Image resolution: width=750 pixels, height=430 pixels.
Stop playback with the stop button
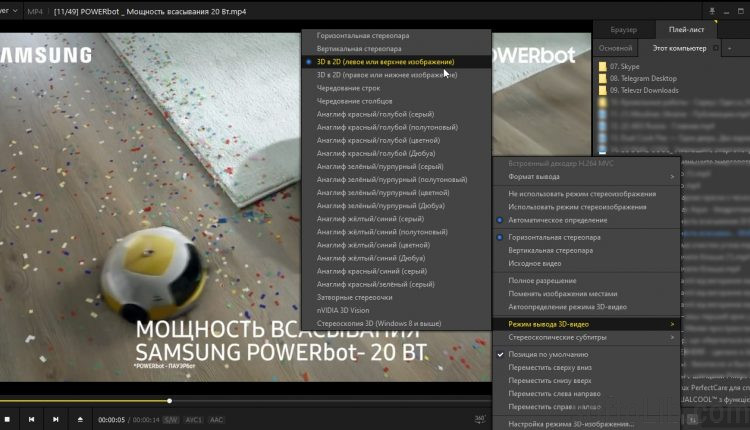point(7,419)
